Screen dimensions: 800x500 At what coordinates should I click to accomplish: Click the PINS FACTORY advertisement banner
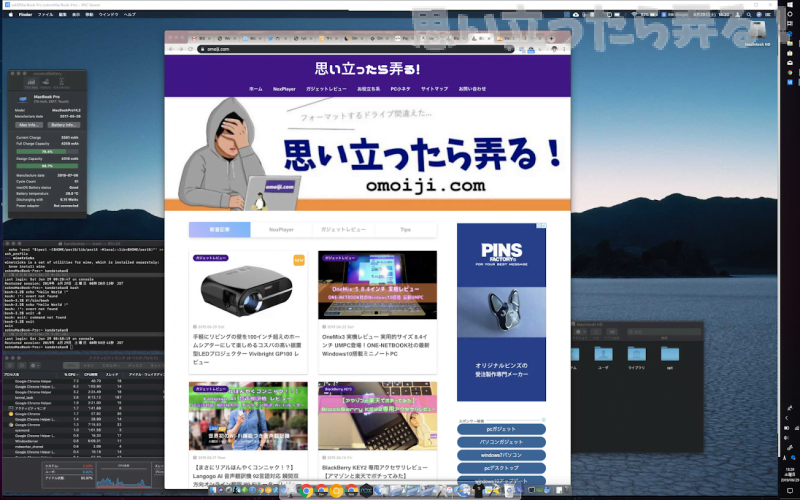click(501, 312)
